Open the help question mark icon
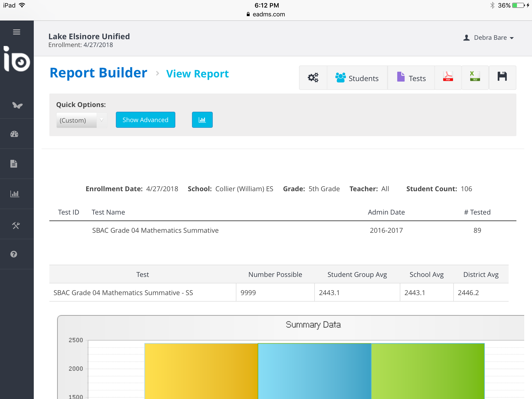532x399 pixels. click(14, 254)
